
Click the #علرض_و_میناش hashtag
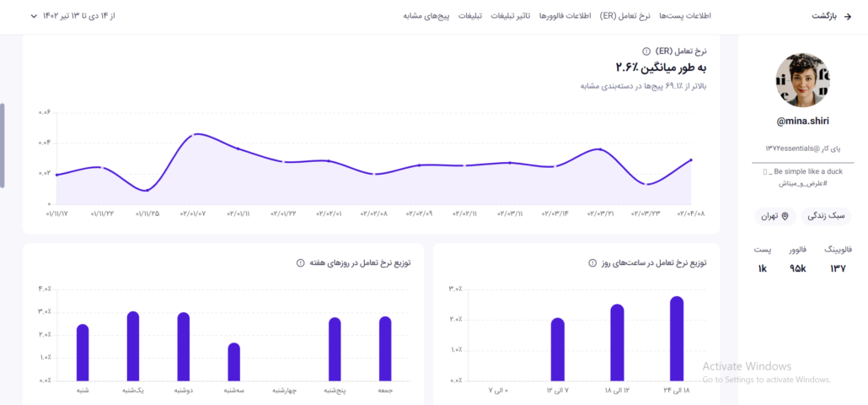click(x=802, y=183)
